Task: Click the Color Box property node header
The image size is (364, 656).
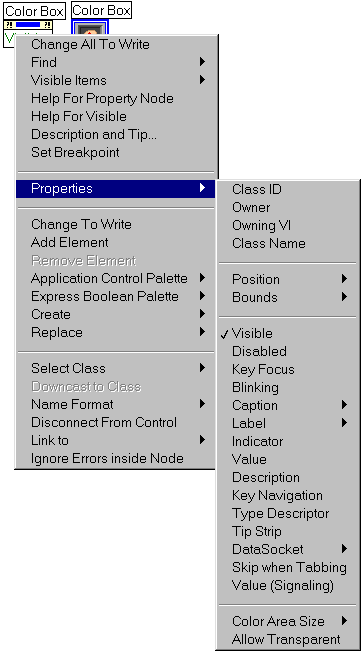Action: pyautogui.click(x=28, y=25)
